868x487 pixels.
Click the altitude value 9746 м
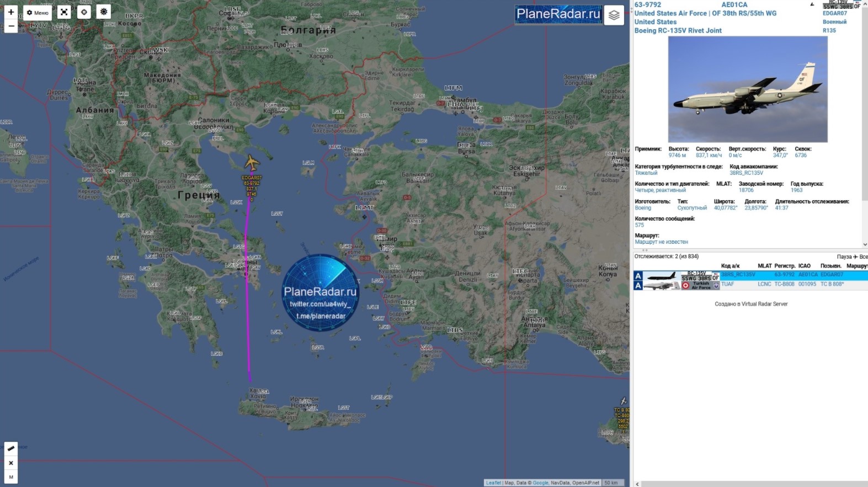point(677,156)
